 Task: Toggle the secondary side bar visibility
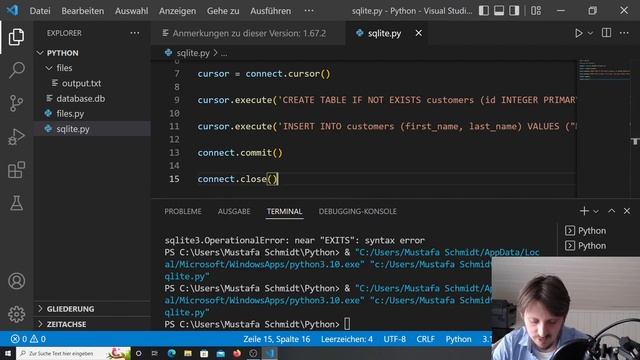[514, 11]
